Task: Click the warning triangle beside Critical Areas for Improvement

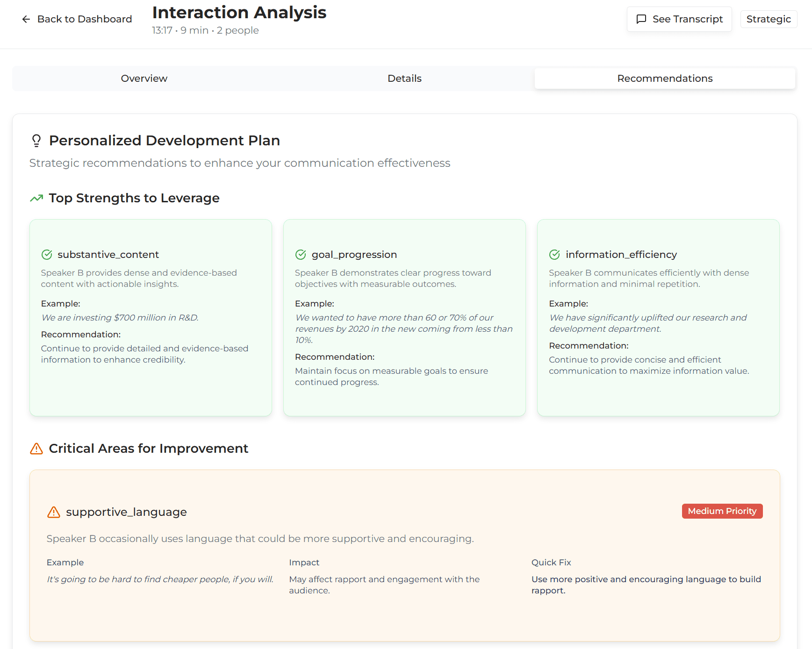Action: coord(36,449)
